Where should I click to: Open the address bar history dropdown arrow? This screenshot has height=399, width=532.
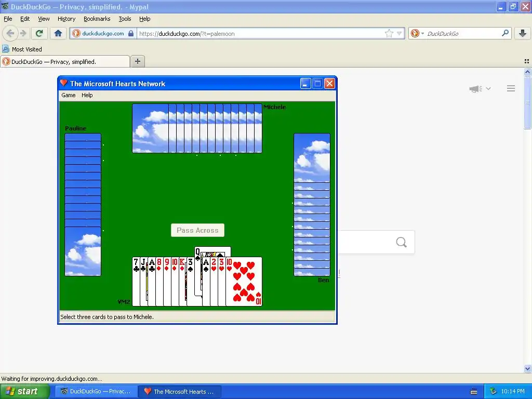click(400, 33)
